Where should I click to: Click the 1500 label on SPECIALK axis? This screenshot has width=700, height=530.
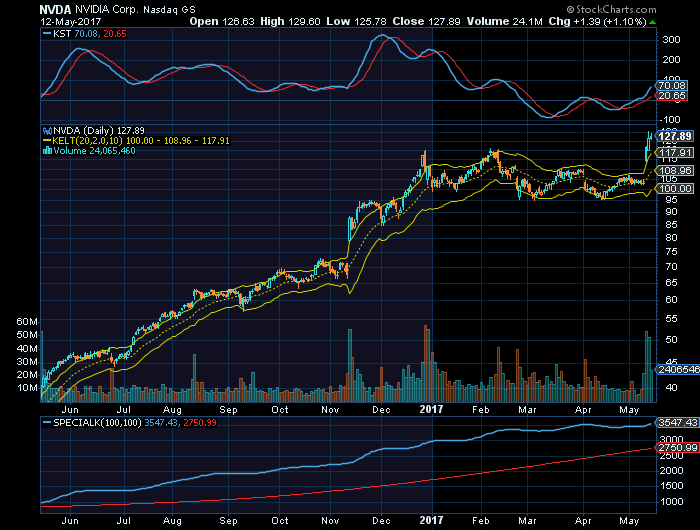[x=672, y=486]
